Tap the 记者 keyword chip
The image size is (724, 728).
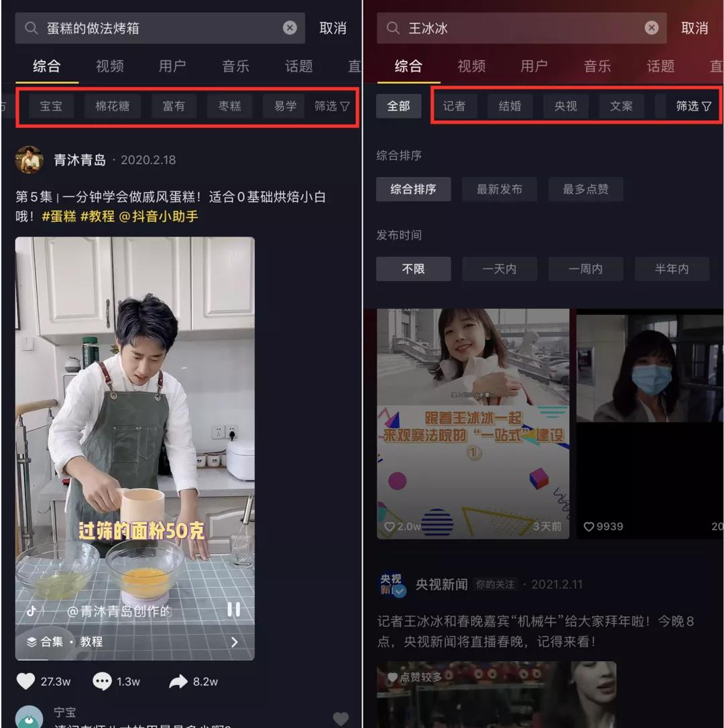[x=455, y=107]
